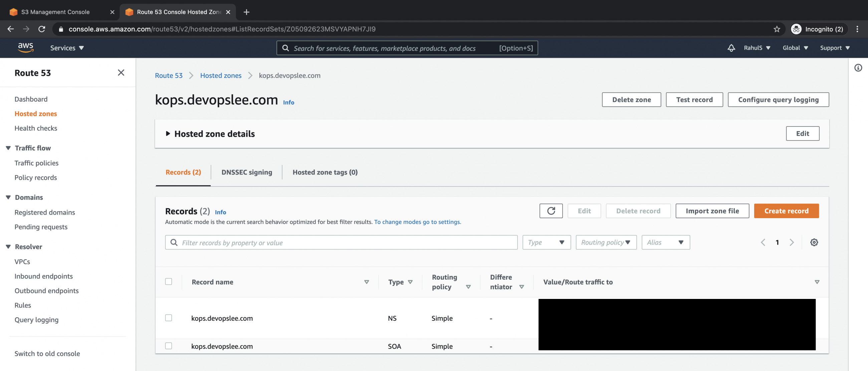The height and width of the screenshot is (371, 868).
Task: Sort by Value/Route traffic to column arrow
Action: (x=817, y=282)
